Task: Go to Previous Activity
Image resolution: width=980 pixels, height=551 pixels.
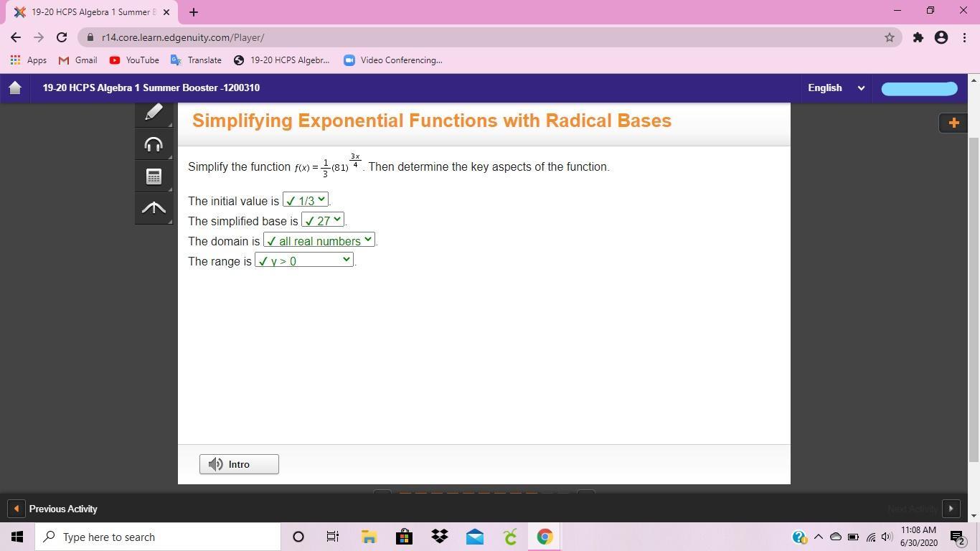Action: pos(55,509)
